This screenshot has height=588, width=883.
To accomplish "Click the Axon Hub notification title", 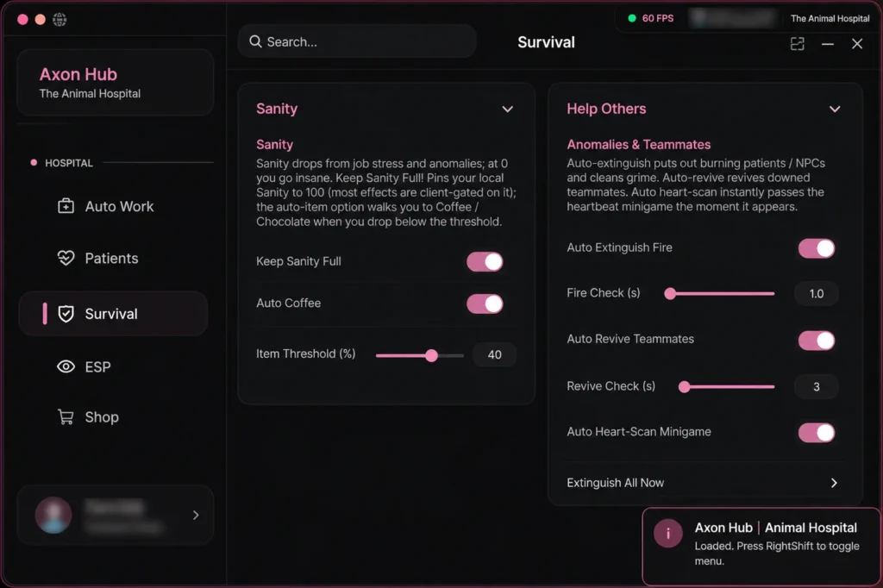I will pos(776,528).
